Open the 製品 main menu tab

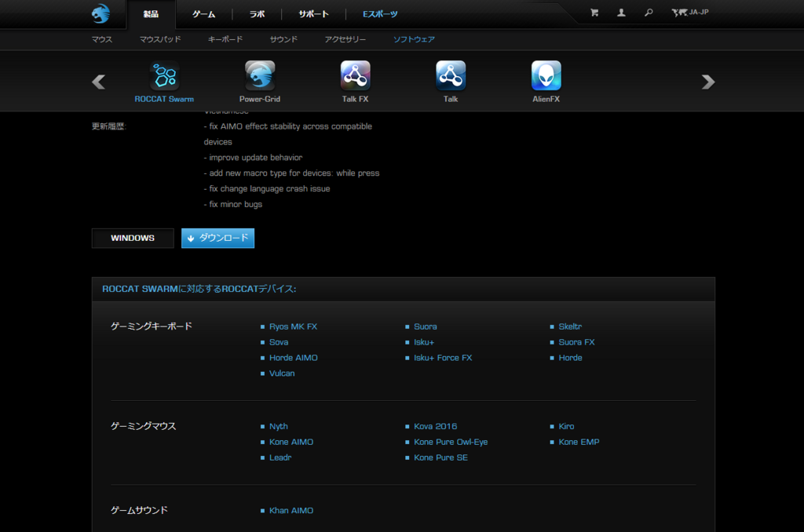pos(151,14)
